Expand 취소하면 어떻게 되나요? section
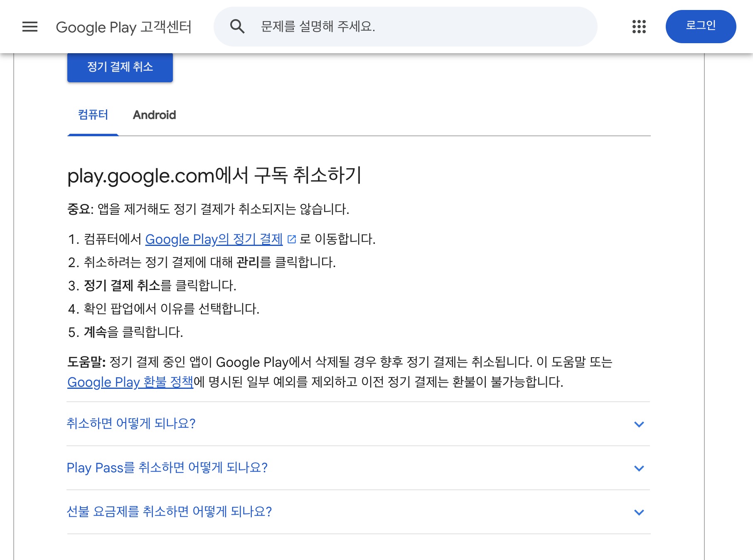The height and width of the screenshot is (560, 753). click(x=358, y=424)
